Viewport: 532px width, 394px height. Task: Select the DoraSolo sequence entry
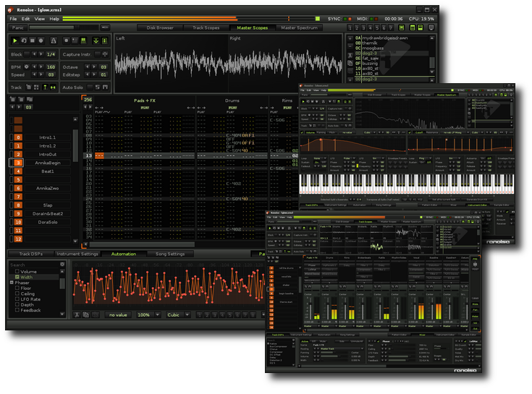pos(48,222)
